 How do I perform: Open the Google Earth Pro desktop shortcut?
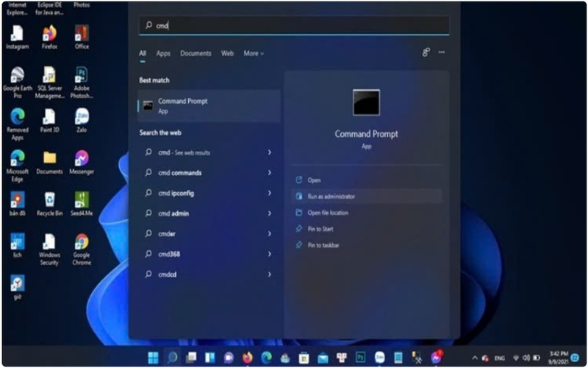(x=17, y=82)
